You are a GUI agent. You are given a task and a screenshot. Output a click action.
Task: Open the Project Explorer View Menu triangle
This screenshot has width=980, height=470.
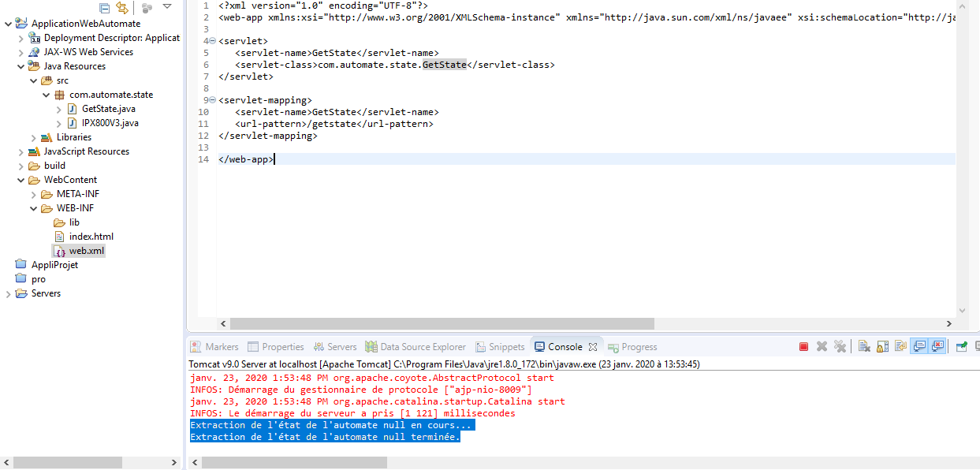pyautogui.click(x=167, y=7)
